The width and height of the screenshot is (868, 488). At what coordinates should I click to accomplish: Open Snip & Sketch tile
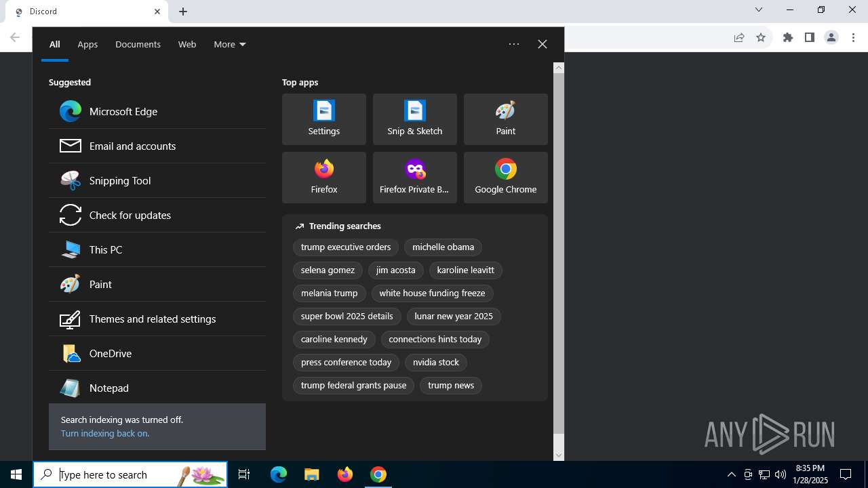pos(415,119)
